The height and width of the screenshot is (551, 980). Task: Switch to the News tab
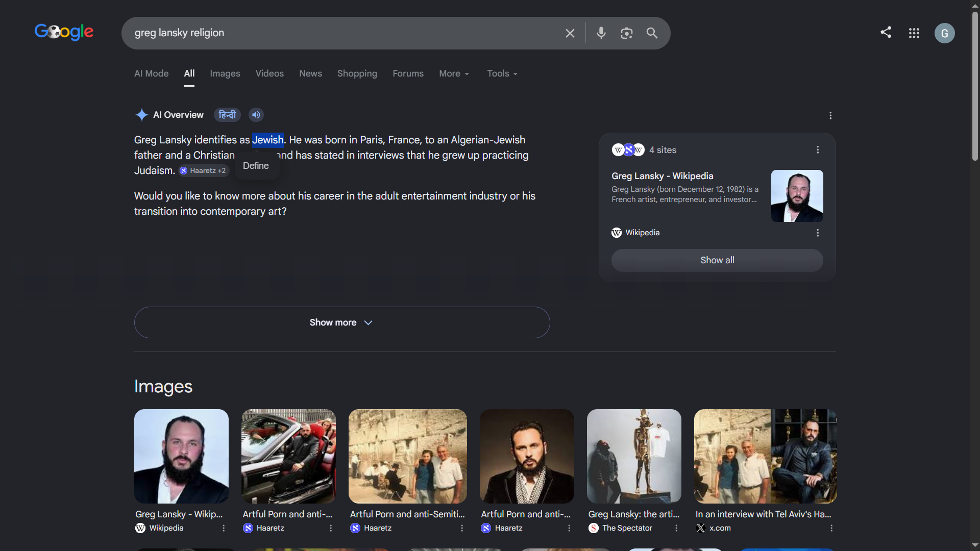pos(310,73)
